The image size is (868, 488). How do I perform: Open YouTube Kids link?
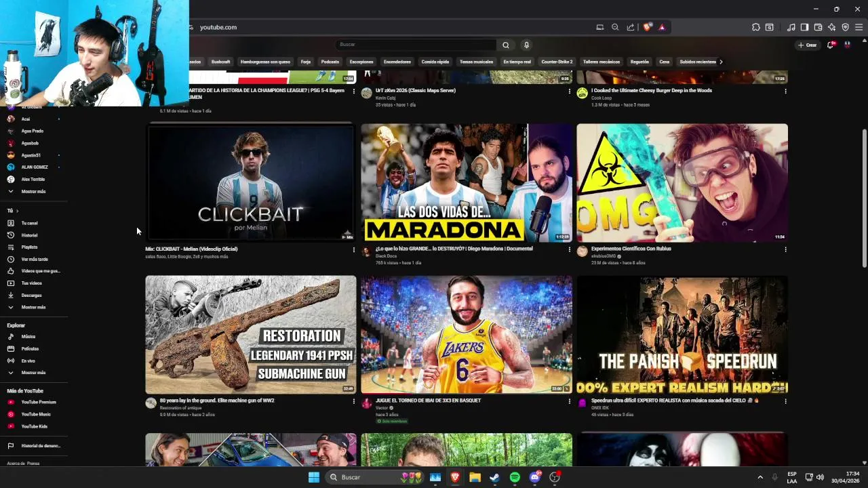click(x=34, y=426)
